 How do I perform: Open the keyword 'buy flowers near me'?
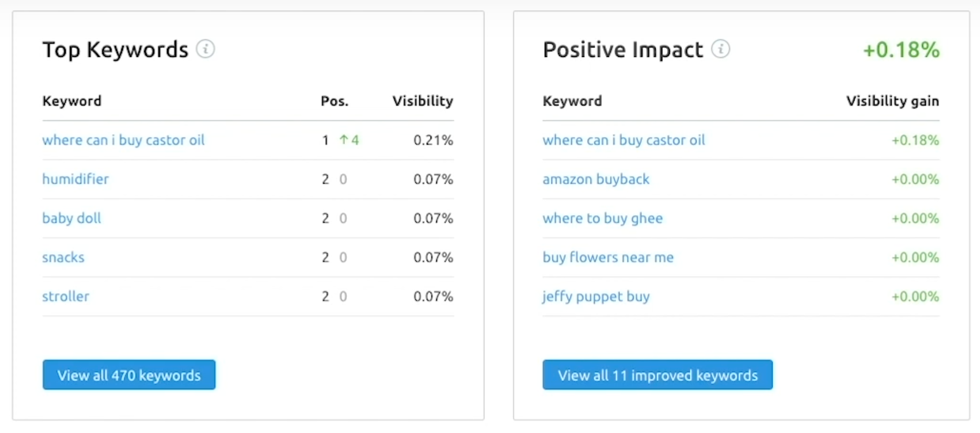(608, 257)
